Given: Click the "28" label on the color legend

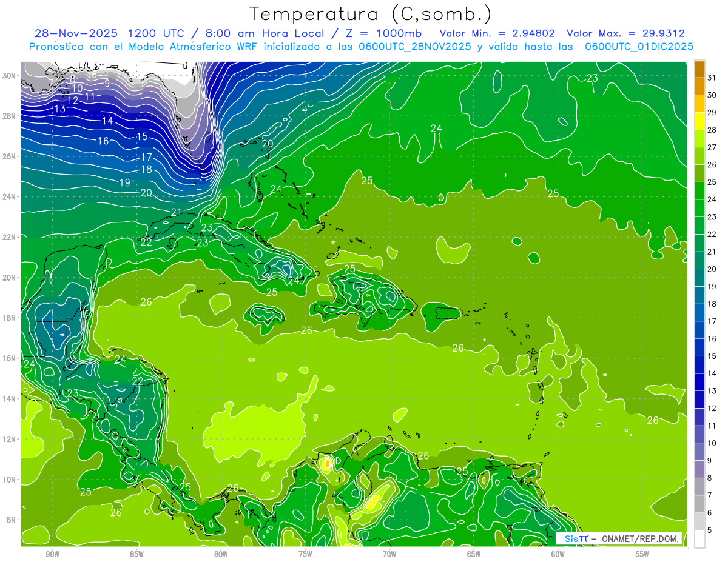Looking at the screenshot, I should 712,130.
